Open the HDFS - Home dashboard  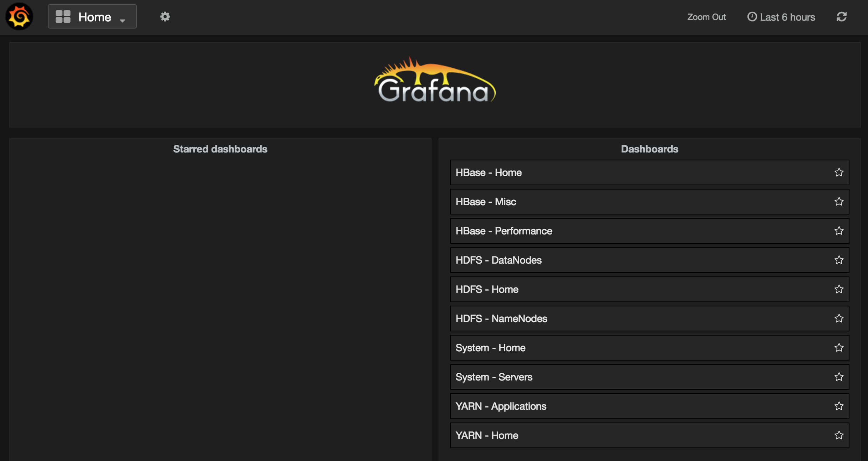(x=649, y=289)
